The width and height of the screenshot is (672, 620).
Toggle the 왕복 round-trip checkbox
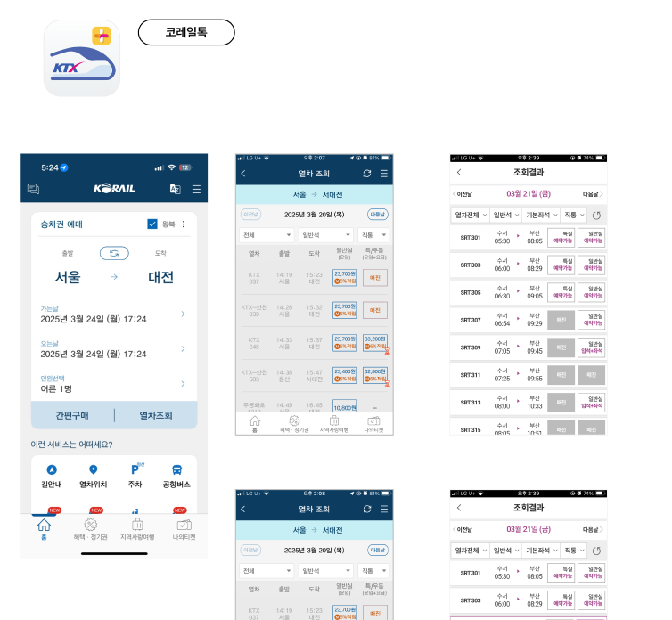click(x=152, y=224)
